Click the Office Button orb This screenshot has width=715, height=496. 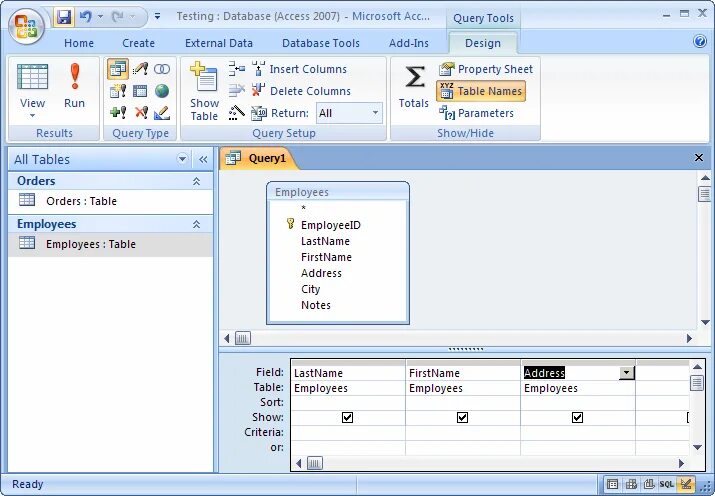[x=26, y=26]
